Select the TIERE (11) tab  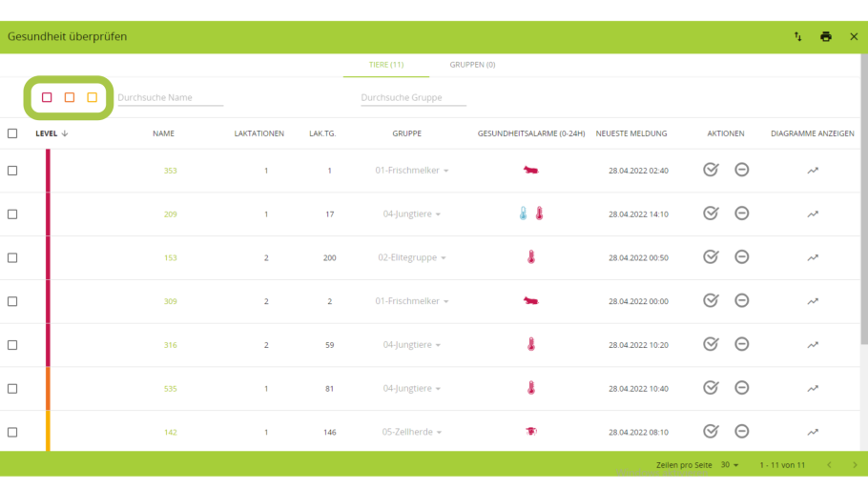click(386, 65)
